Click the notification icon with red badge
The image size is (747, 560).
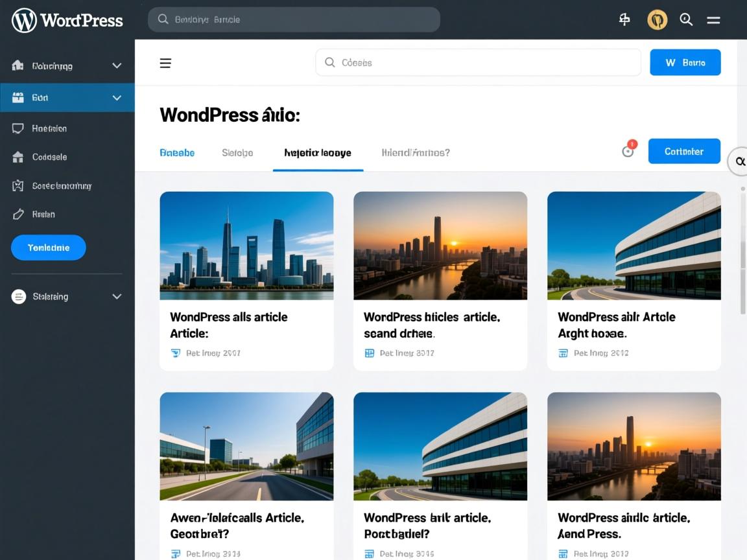click(628, 150)
